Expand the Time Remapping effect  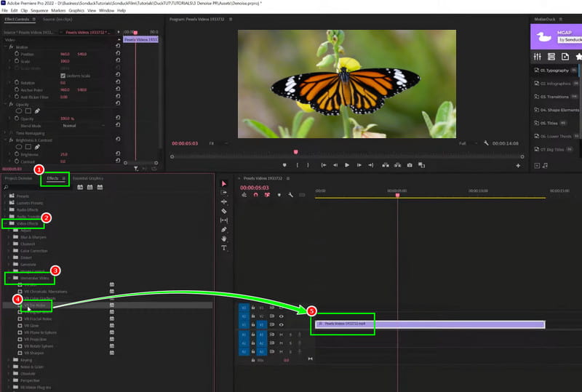[x=6, y=133]
